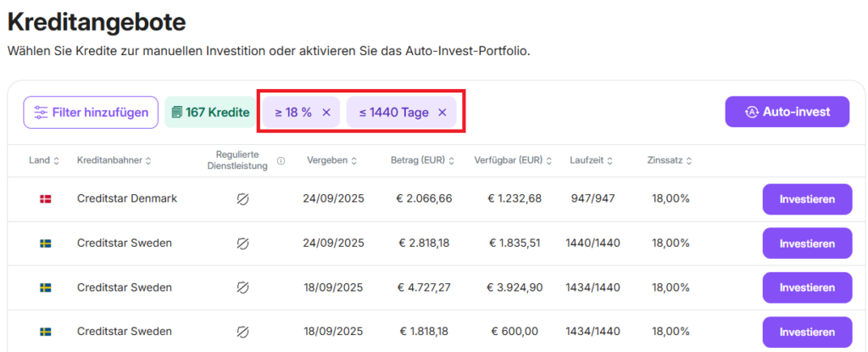868x352 pixels.
Task: Sort loans by Zinssatz column
Action: (x=669, y=160)
